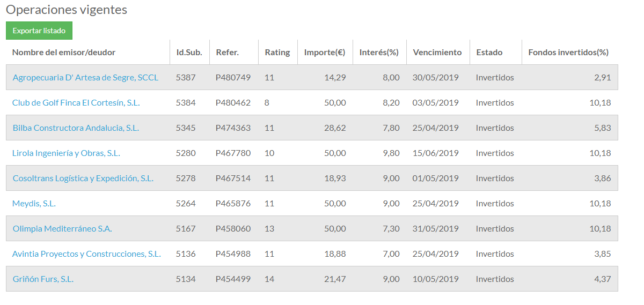Sort table by Rating column header
This screenshot has width=644, height=305.
coord(277,52)
